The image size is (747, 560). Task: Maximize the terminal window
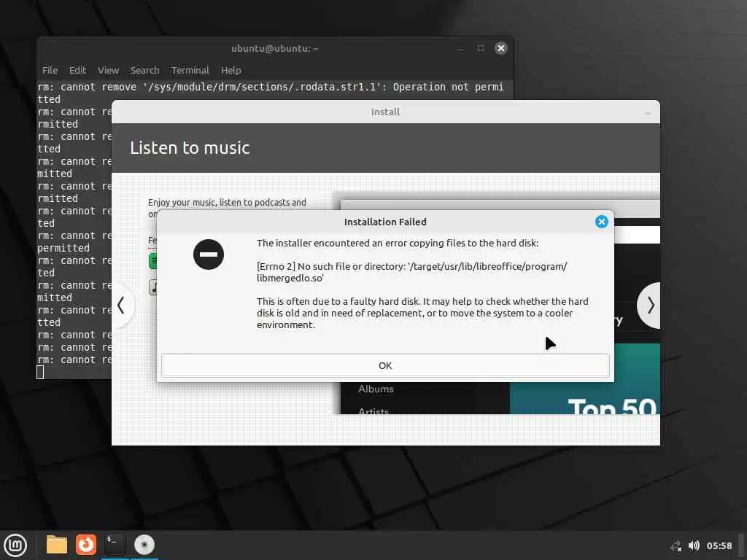tap(480, 48)
